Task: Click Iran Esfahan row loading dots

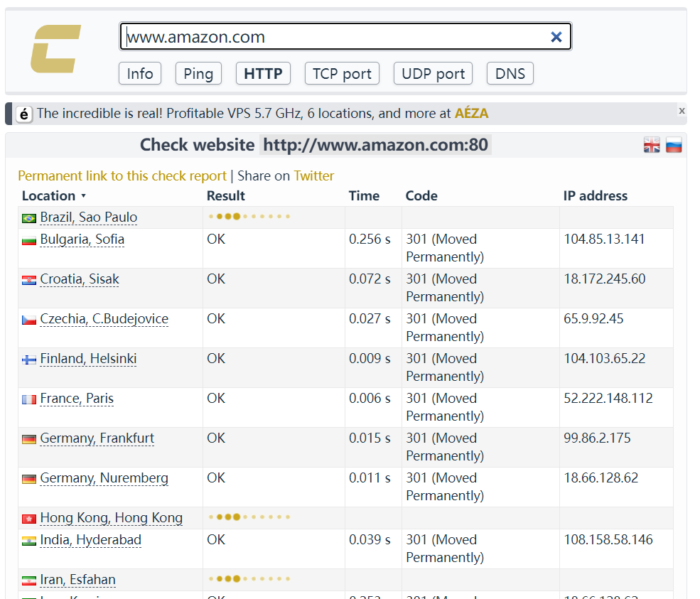Action: click(x=249, y=579)
